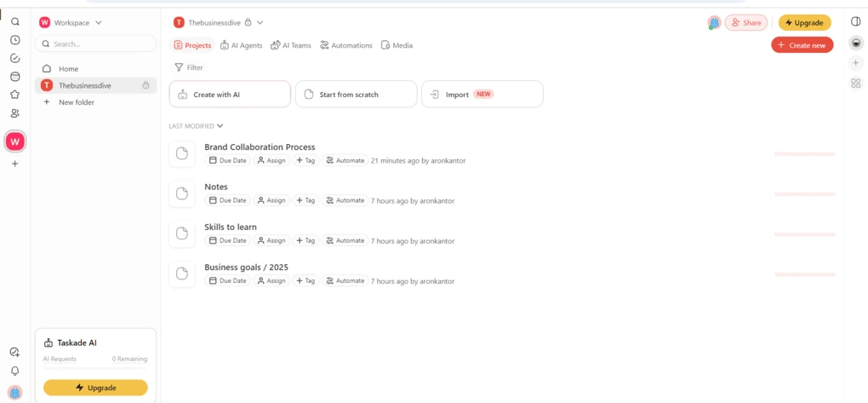Click AI Requests usage bar
The height and width of the screenshot is (403, 868).
click(x=95, y=368)
